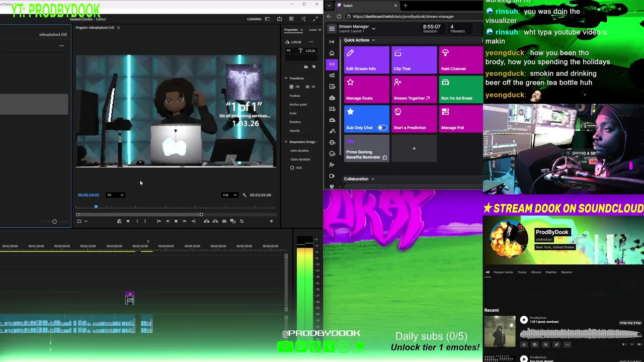Click the videoplayback (14) panel tab

(53, 35)
